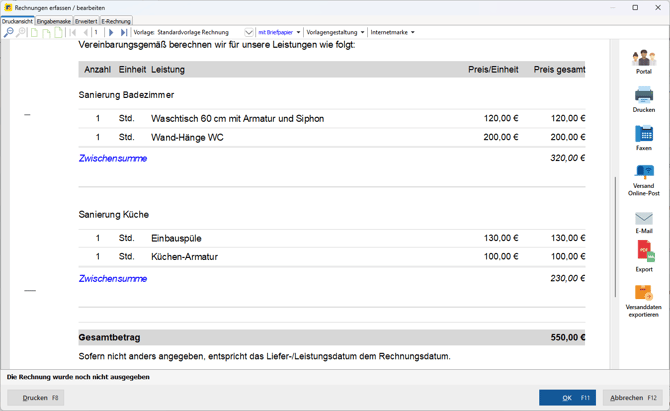Open the Portal icon in the sidebar
Viewport: 670px width, 411px height.
click(644, 62)
